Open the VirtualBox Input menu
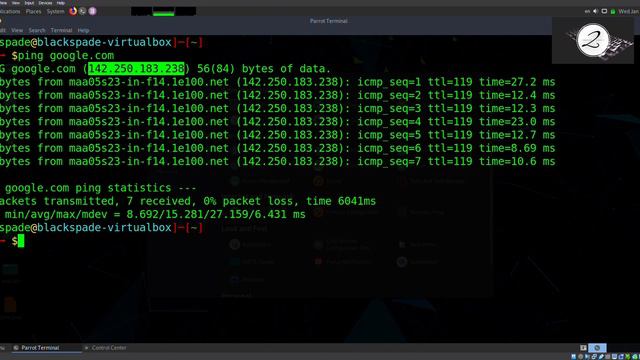640x360 pixels. coord(29,3)
